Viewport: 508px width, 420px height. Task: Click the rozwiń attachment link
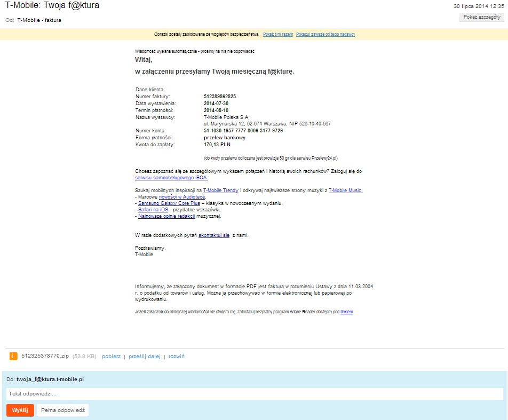point(176,356)
